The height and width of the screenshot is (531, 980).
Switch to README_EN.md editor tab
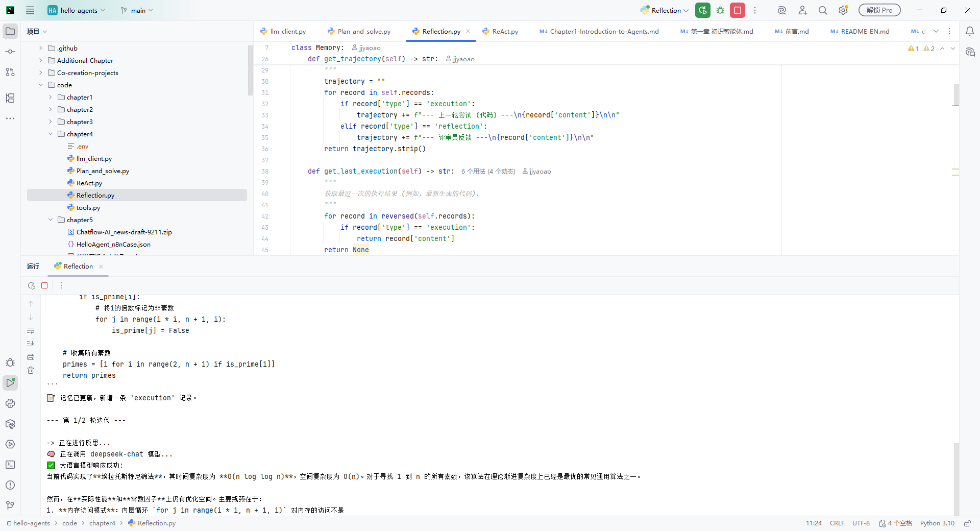[x=860, y=31]
